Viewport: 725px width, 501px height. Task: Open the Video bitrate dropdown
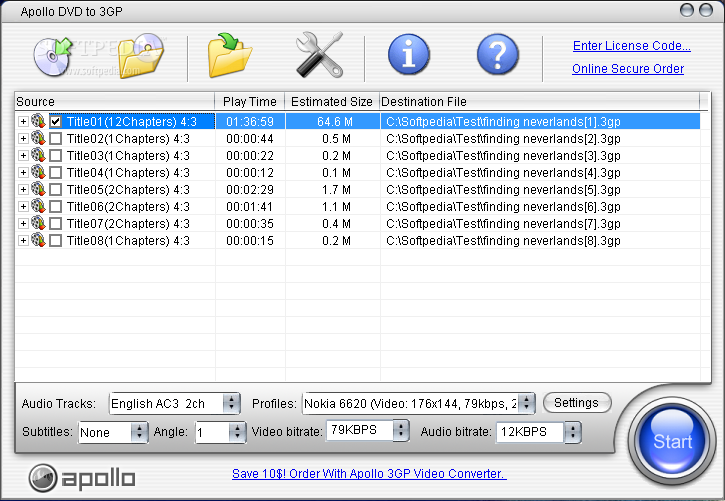coord(401,430)
